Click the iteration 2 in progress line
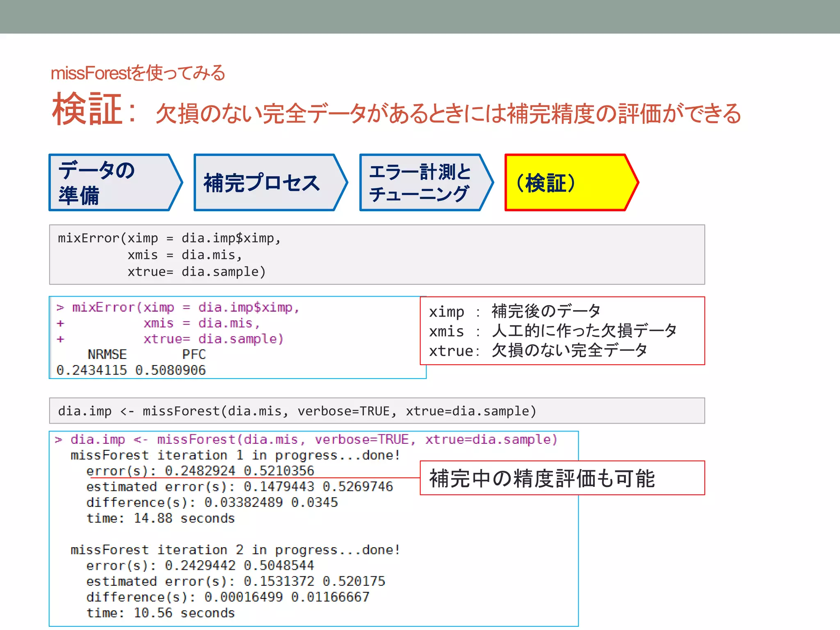This screenshot has height=630, width=840. click(x=235, y=550)
